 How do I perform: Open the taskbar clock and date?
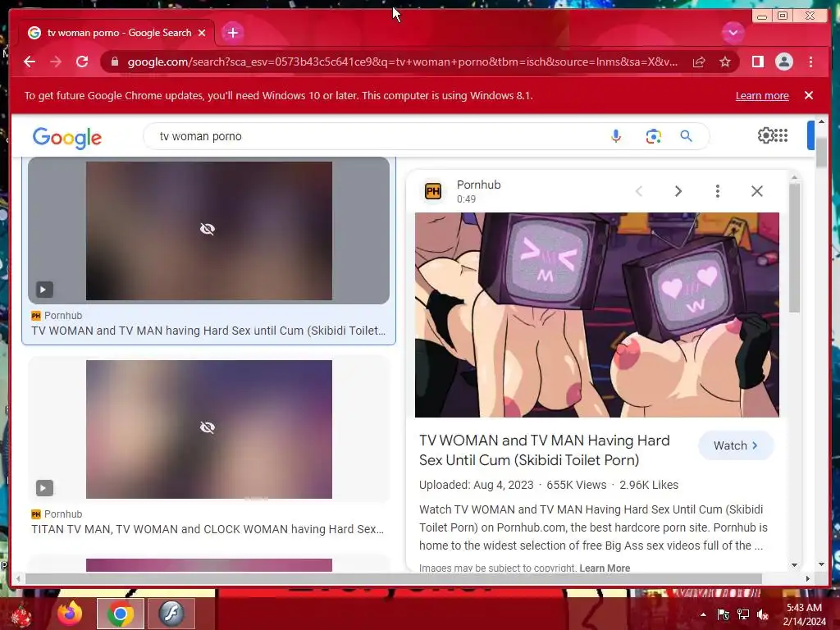[x=804, y=614]
